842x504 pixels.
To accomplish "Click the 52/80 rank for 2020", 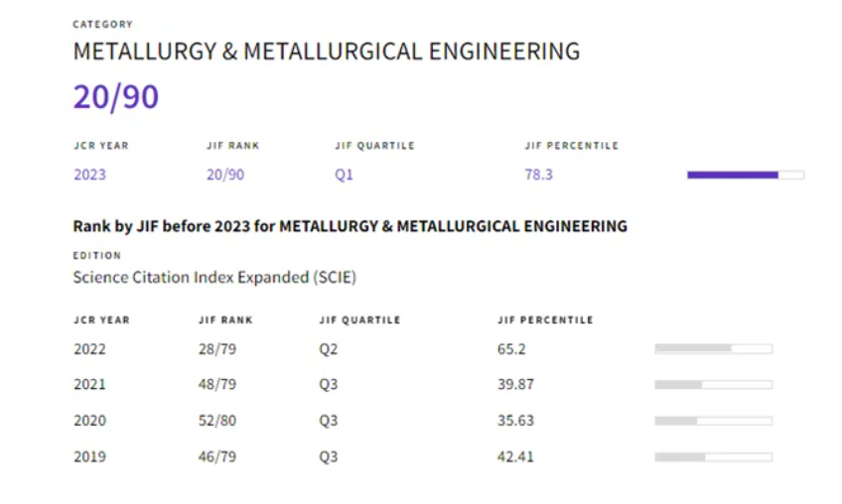I will pos(216,421).
